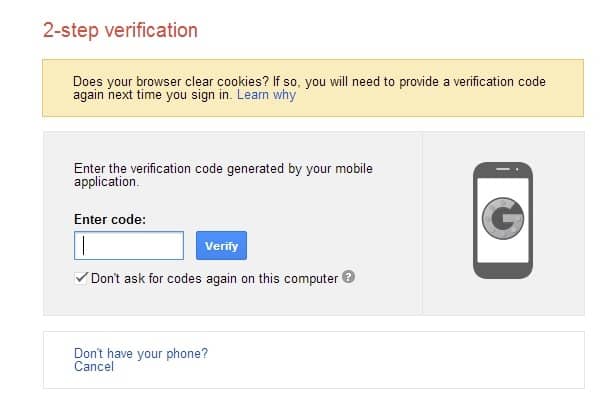Click the Google G logo on phone
600x396 pixels.
pos(502,218)
